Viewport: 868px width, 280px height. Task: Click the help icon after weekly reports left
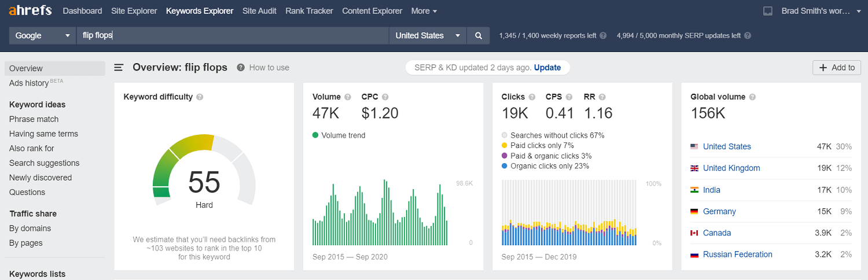pos(603,35)
